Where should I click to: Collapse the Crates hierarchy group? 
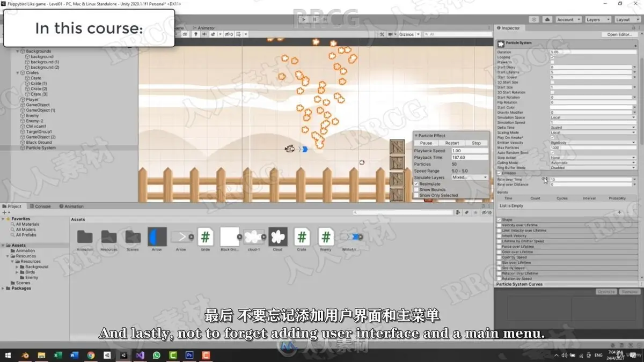18,73
